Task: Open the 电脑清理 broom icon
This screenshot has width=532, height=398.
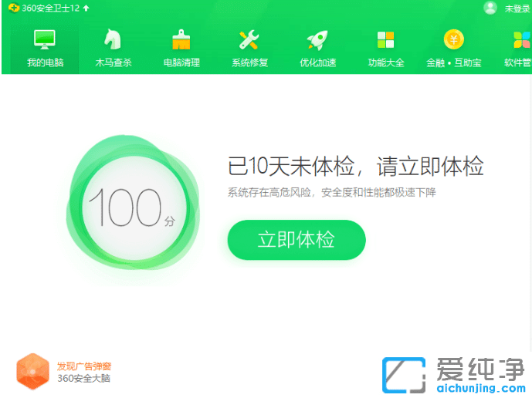Action: coord(181,39)
